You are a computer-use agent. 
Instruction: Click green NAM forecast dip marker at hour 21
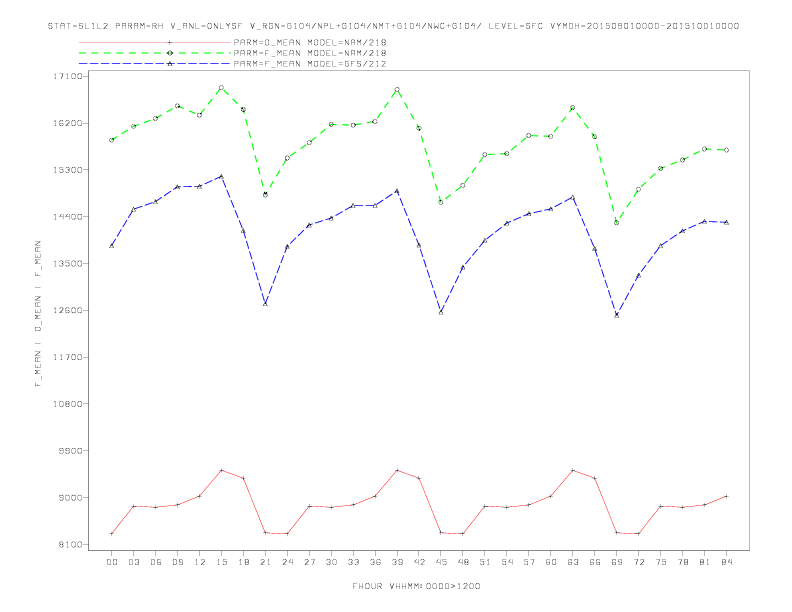265,195
